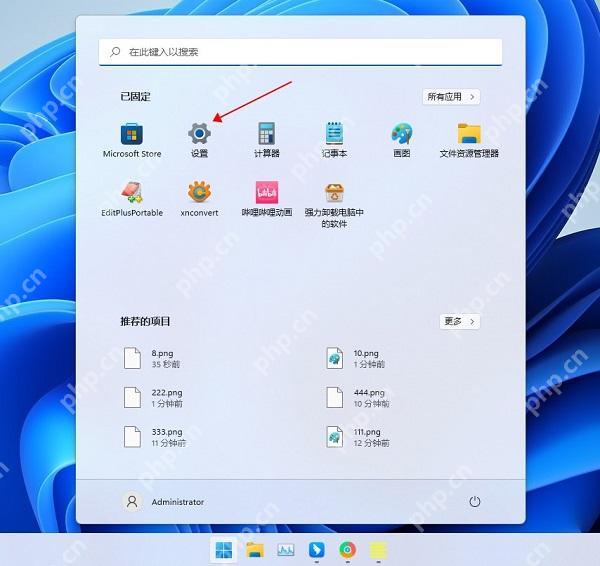The image size is (600, 566).
Task: Open recommended file 222.png
Action: pos(153,398)
